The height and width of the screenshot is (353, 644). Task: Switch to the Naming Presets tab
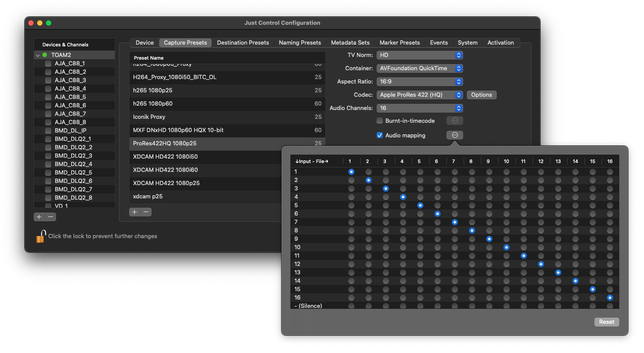[300, 43]
